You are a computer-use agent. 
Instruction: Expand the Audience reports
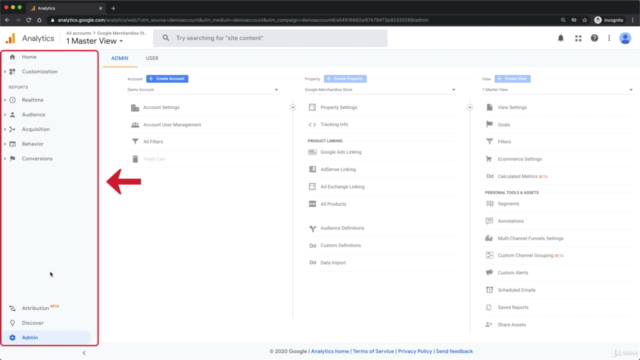tap(5, 115)
